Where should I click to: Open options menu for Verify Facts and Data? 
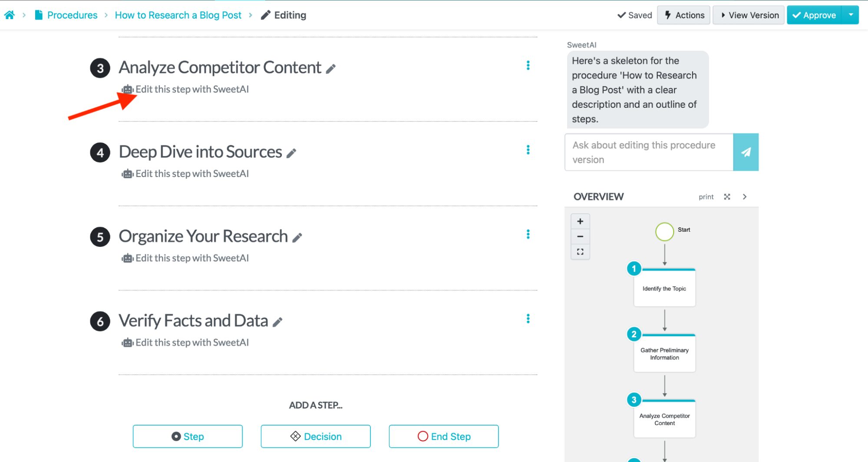click(528, 319)
